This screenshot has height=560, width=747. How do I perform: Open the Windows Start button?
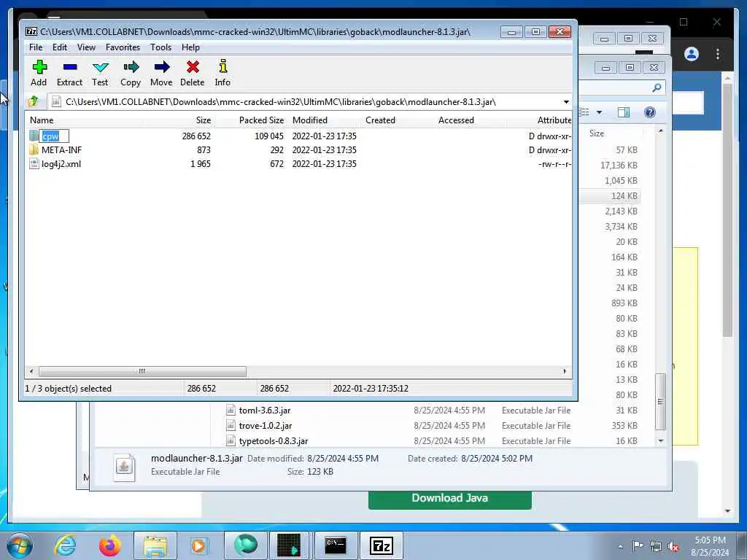tap(20, 545)
